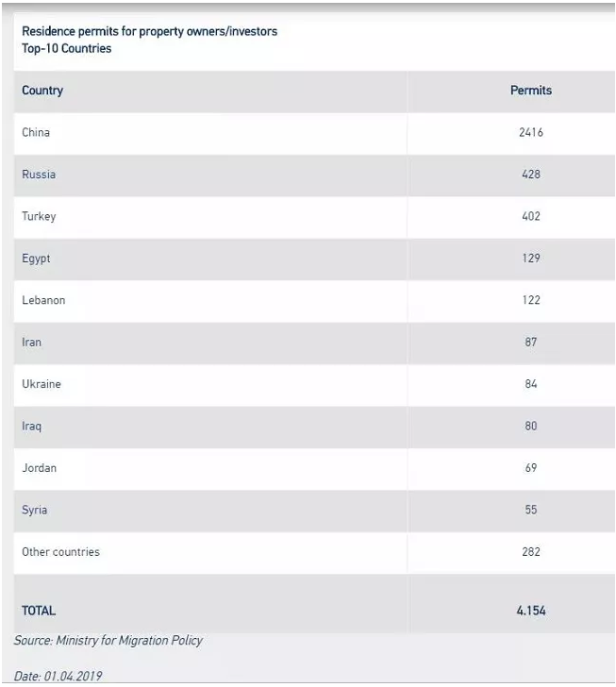The image size is (616, 687).
Task: Click Lebanon's 122 permits number
Action: [x=531, y=300]
